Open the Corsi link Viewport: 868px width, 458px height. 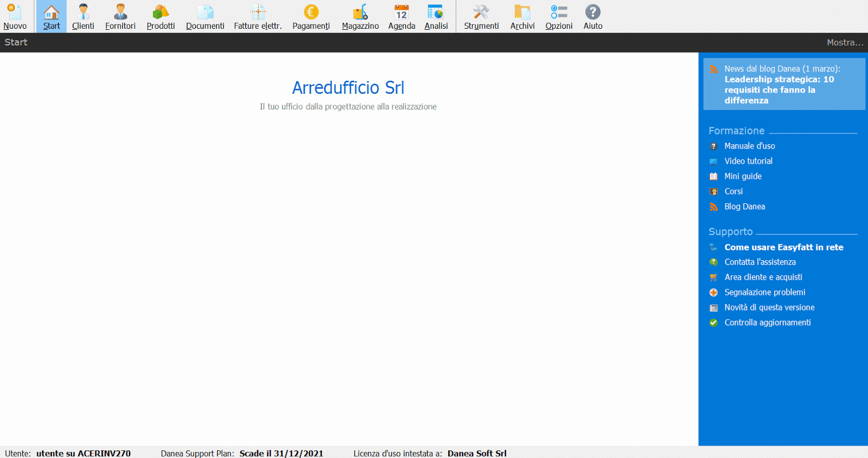coord(733,192)
